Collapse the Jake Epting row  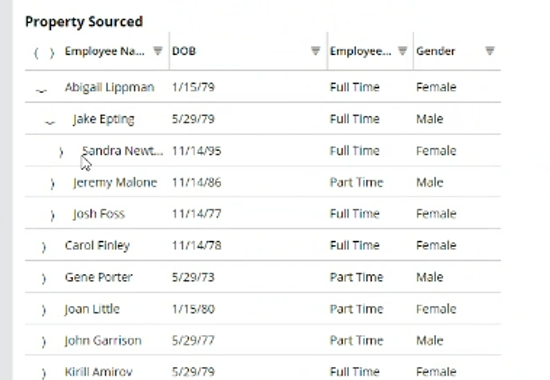click(50, 122)
